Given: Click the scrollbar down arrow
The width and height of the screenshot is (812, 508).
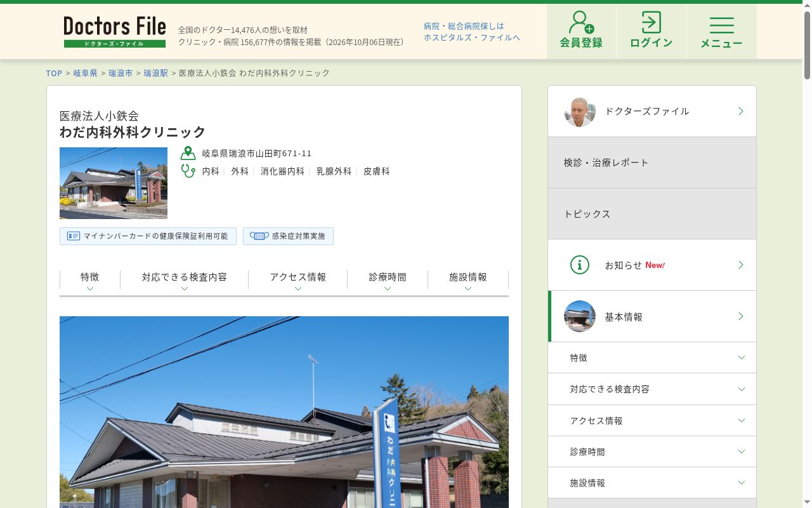Looking at the screenshot, I should 807,503.
